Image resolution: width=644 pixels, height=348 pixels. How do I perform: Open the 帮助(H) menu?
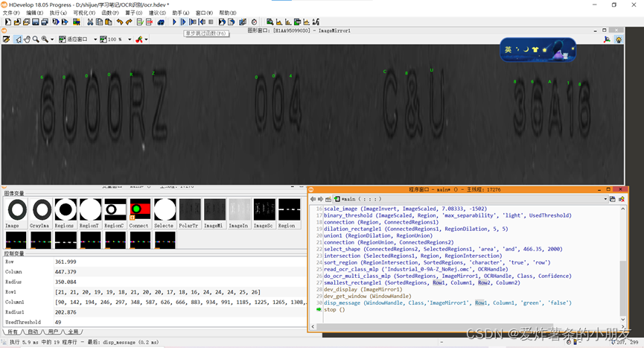click(228, 13)
